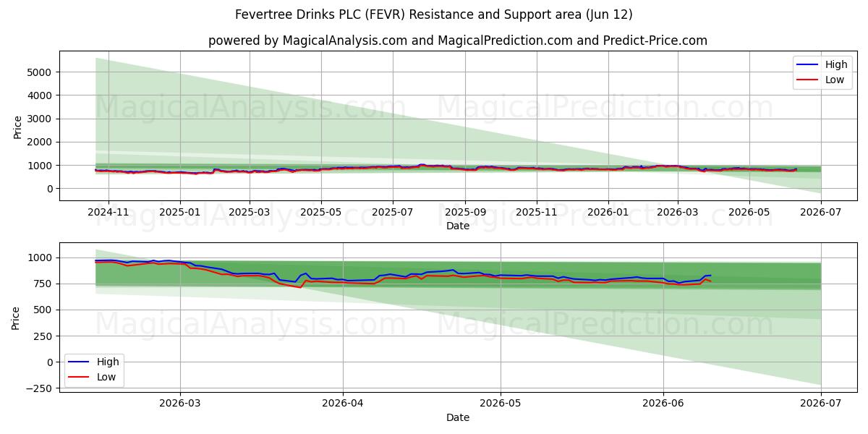Click the 2025-09 date tick label
This screenshot has width=868, height=434.
point(464,211)
